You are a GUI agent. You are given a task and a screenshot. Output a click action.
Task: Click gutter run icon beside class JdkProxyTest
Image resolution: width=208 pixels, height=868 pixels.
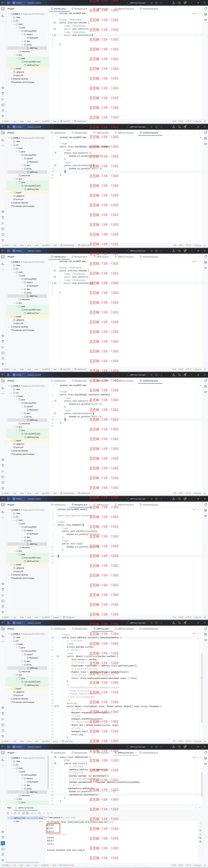point(55,757)
